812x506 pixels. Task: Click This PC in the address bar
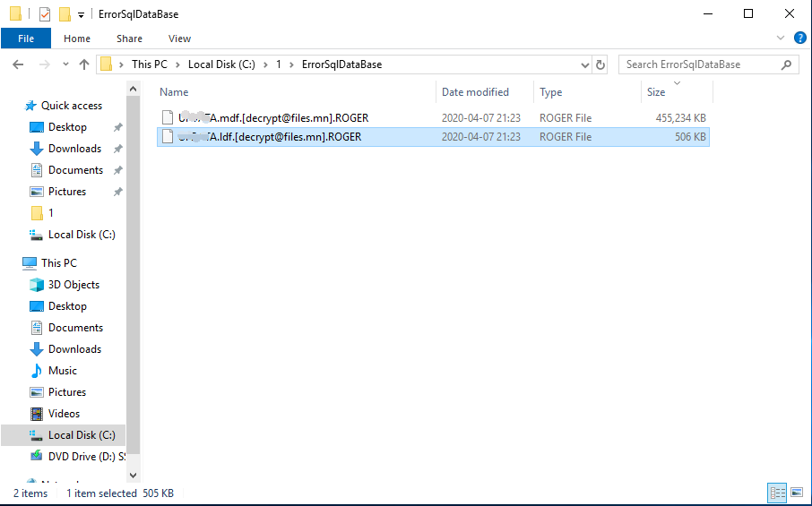(x=149, y=64)
